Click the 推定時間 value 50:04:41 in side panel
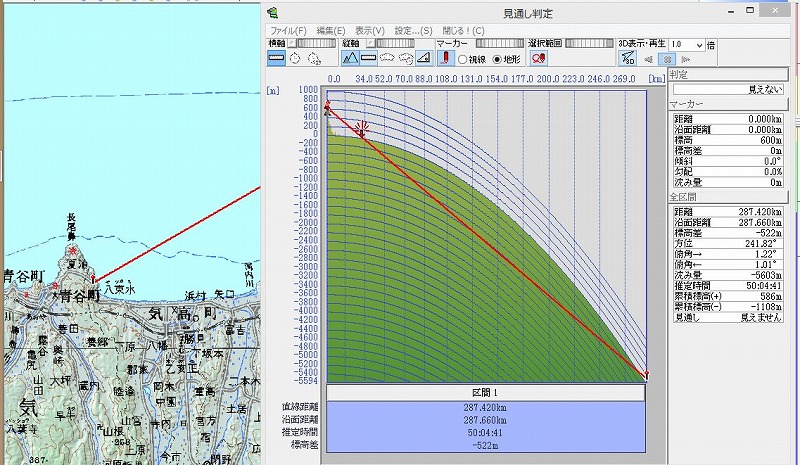Screen dimensions: 800x465 (x=763, y=286)
